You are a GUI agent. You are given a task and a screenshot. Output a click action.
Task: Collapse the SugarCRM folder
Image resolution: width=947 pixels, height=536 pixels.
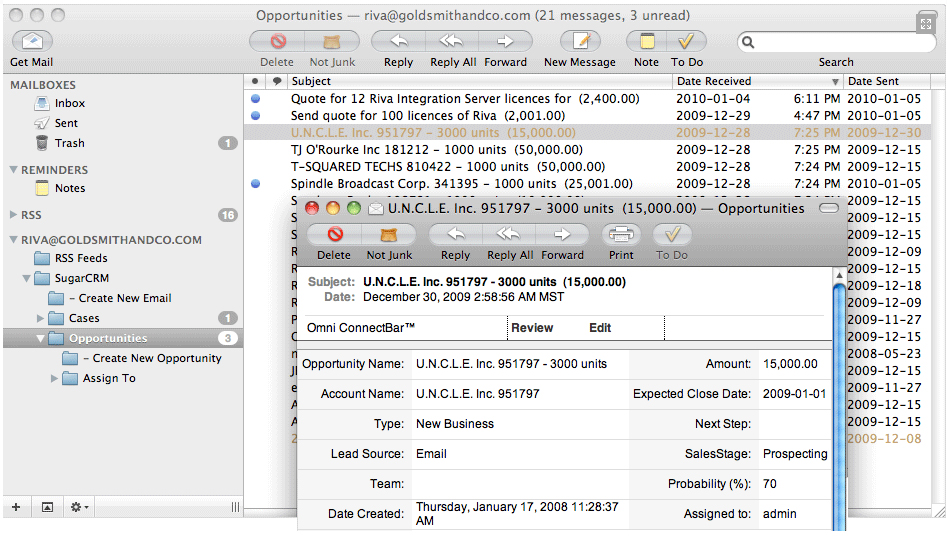pos(27,279)
